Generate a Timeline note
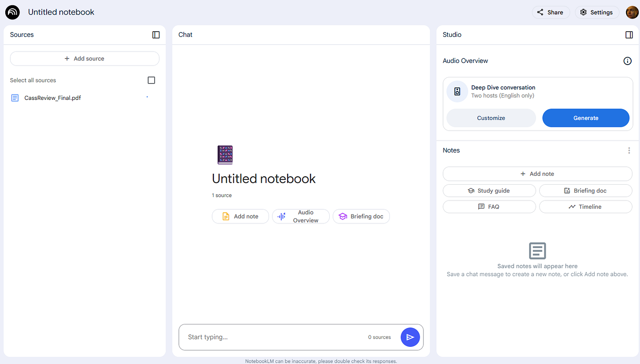 [585, 207]
